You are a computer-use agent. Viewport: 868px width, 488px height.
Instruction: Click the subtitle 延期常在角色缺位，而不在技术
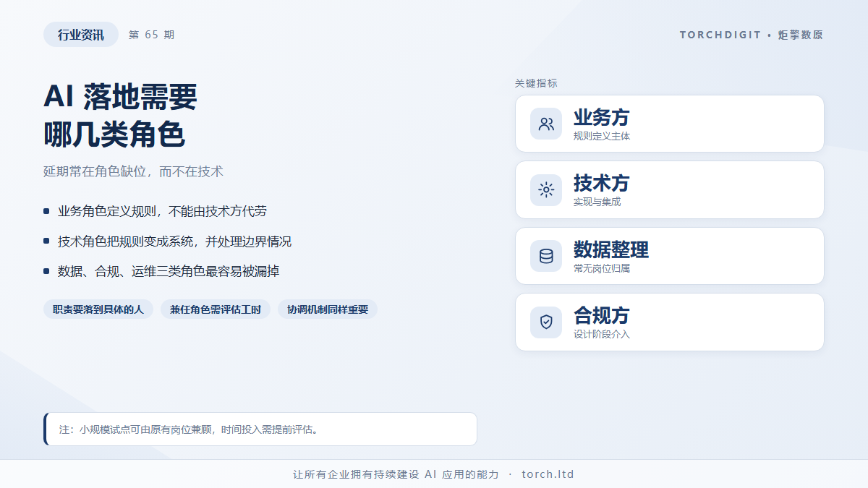(x=133, y=171)
